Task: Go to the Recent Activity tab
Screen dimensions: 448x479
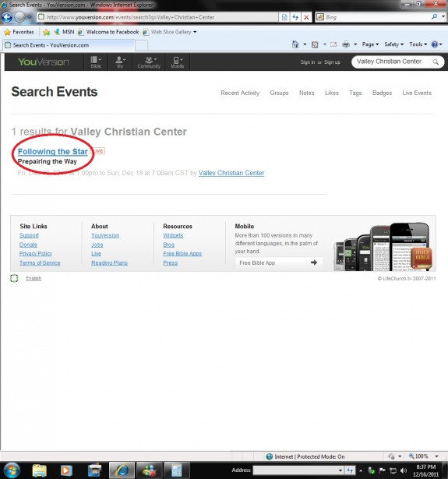Action: tap(240, 93)
